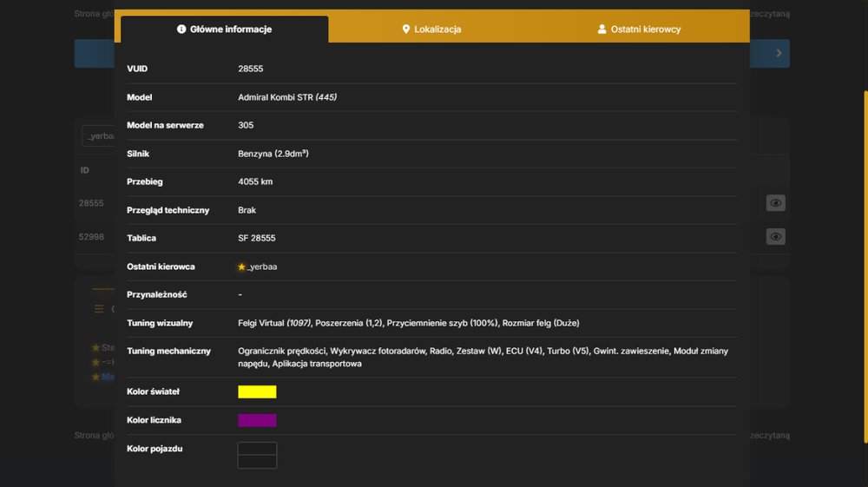This screenshot has width=868, height=487.
Task: Click the eye icon in the 28555 row
Action: [775, 203]
